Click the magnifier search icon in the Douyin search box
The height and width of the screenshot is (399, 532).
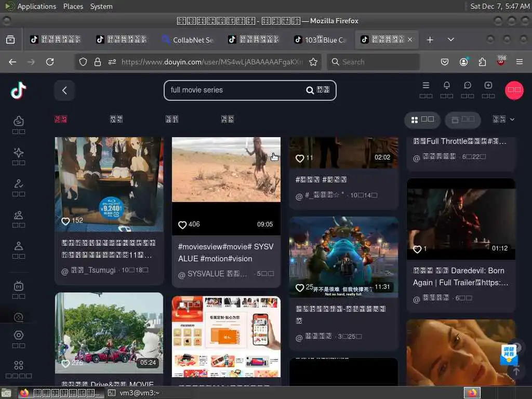[310, 90]
